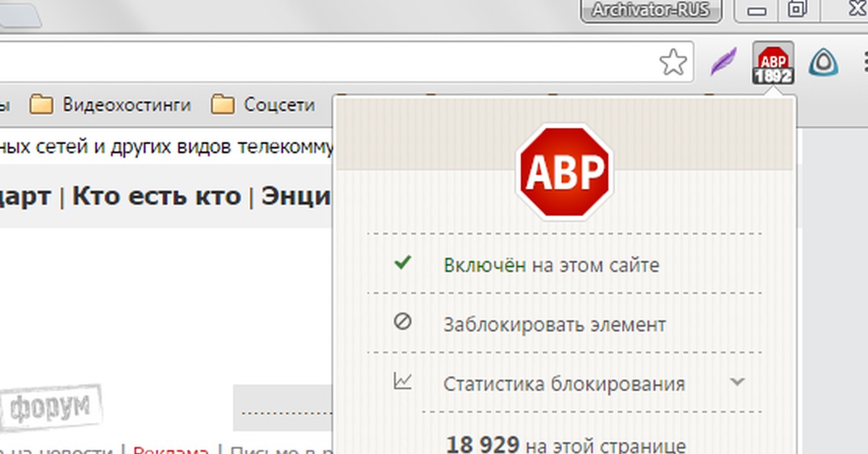Click the large ABP stop-sign logo
This screenshot has height=454, width=868.
point(564,172)
